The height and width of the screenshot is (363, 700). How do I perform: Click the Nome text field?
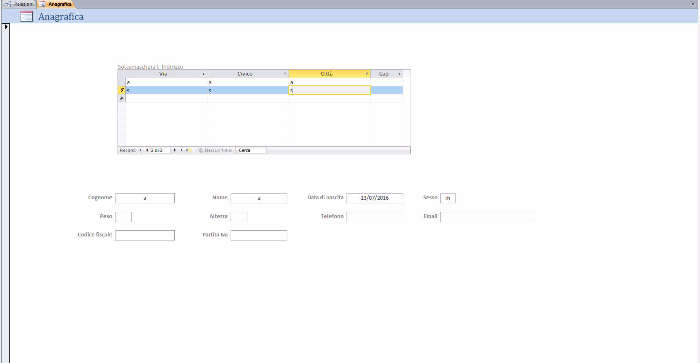point(259,198)
